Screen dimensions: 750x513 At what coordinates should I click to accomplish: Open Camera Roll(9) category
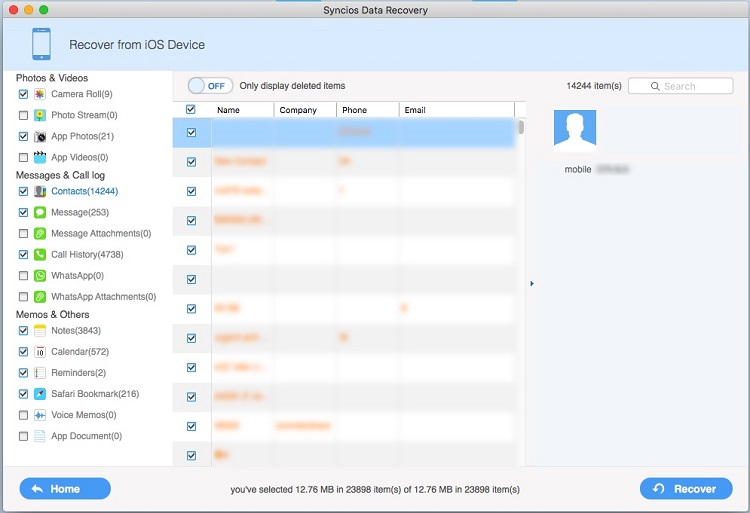[82, 94]
